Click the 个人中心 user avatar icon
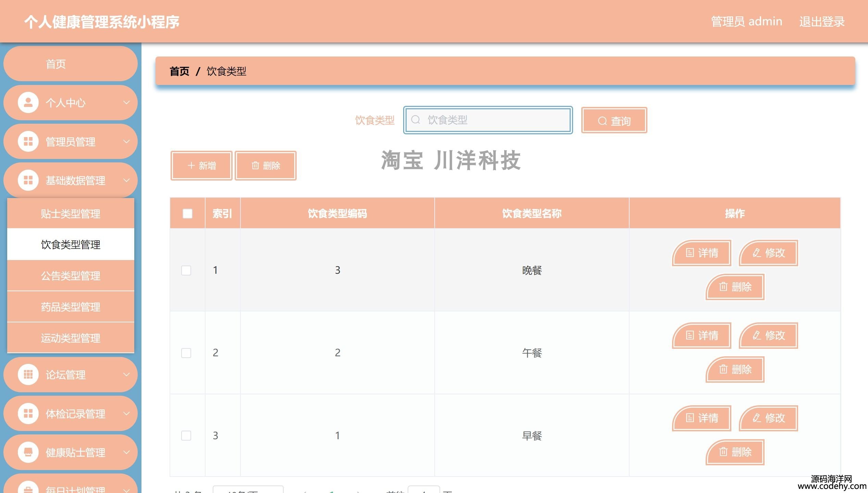 [28, 102]
